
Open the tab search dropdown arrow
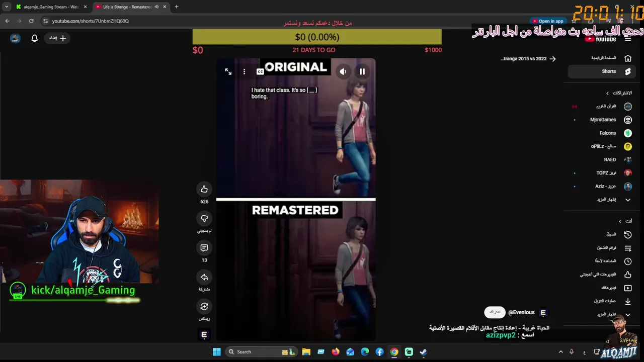point(6,7)
